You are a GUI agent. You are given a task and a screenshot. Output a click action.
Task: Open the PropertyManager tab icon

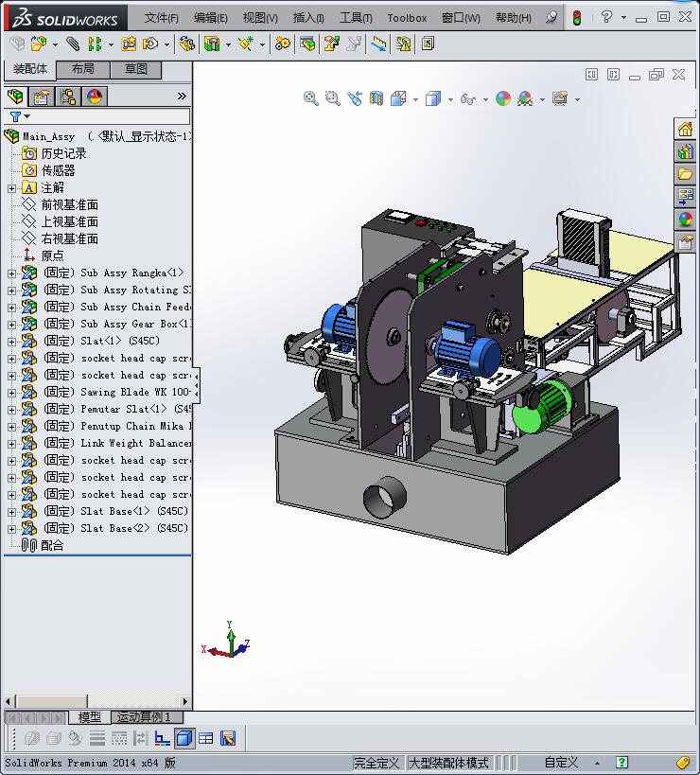click(42, 96)
